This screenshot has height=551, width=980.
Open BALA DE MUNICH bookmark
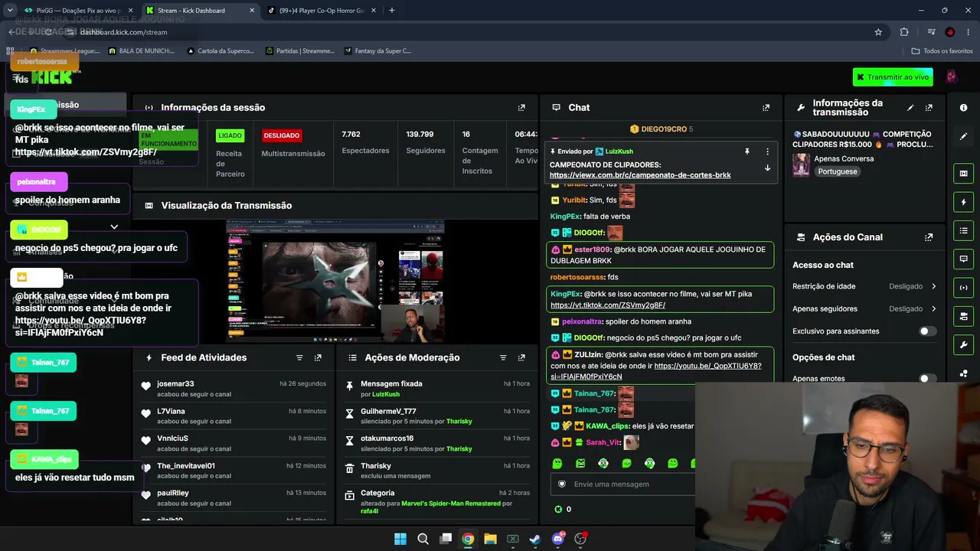click(144, 51)
